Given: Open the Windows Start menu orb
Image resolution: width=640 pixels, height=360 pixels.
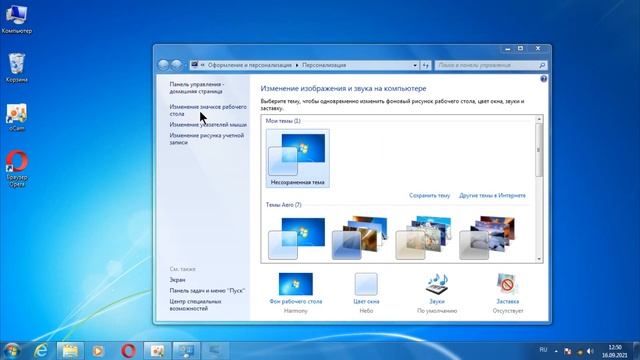Looking at the screenshot, I should [x=12, y=351].
